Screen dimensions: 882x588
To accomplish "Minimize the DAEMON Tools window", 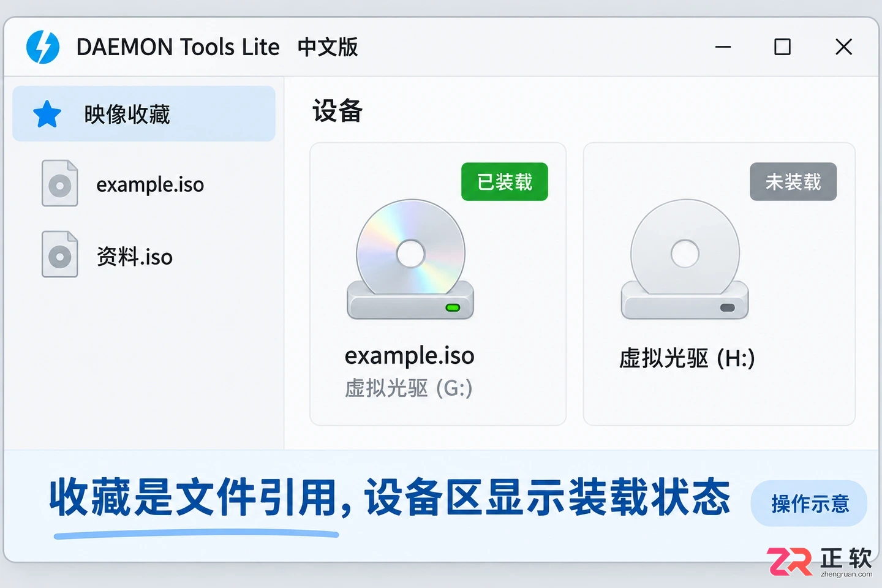I will (723, 47).
